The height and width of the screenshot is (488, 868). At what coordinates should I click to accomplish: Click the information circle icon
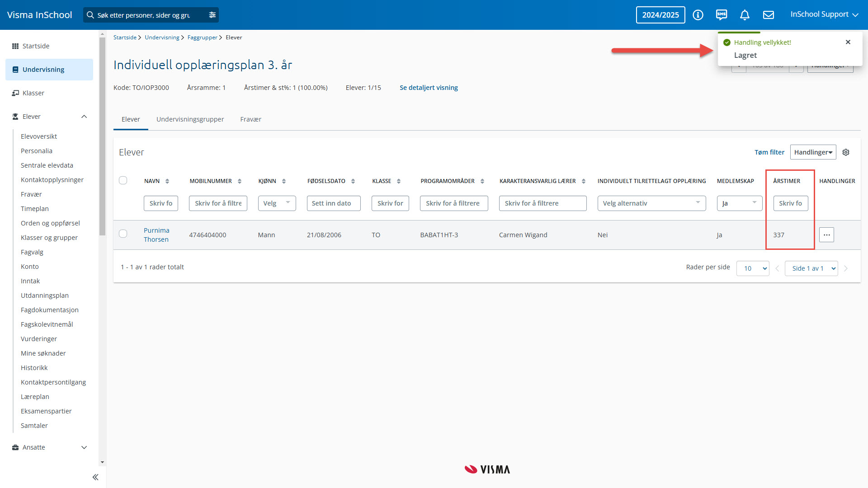(x=698, y=15)
